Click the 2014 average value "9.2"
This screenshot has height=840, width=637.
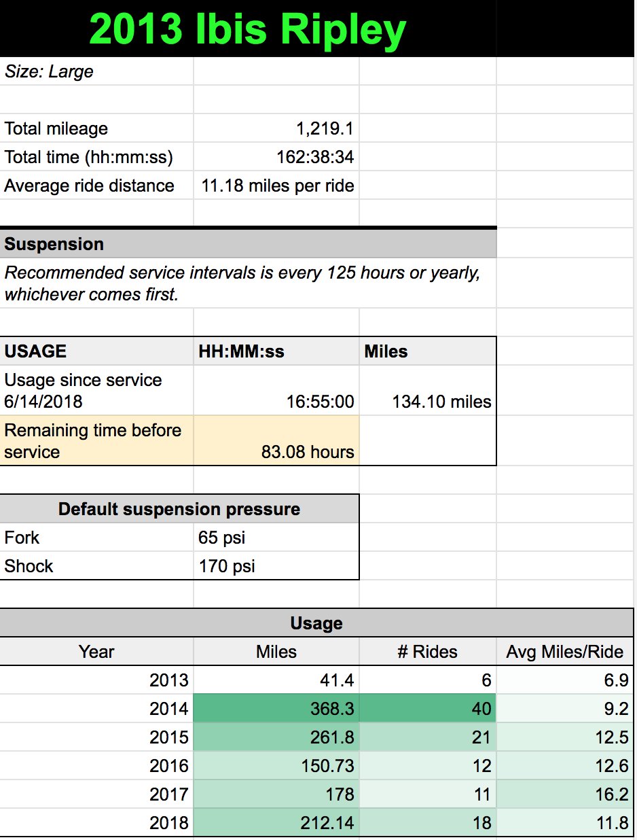565,709
